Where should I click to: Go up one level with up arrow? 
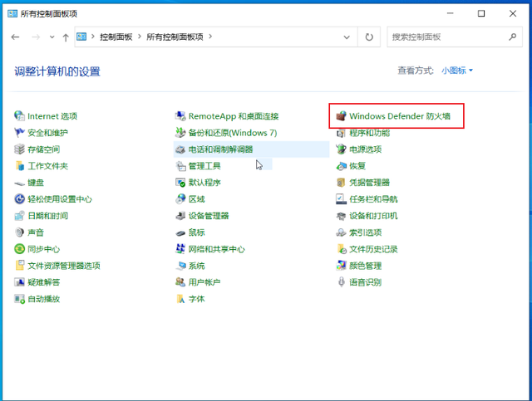pyautogui.click(x=66, y=37)
